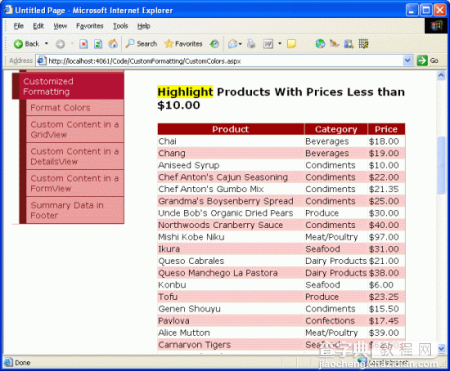Image resolution: width=450 pixels, height=371 pixels.
Task: Click the vertical scrollbar down arrow
Action: pos(441,348)
